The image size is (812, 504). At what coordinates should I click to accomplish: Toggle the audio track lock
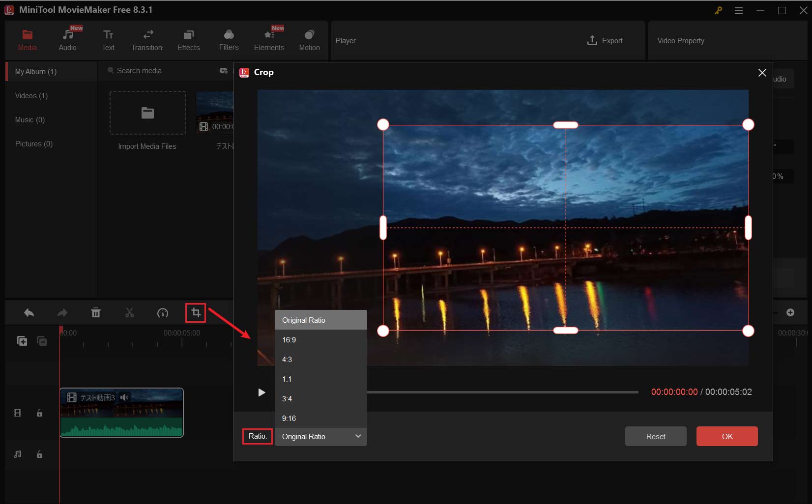click(x=39, y=454)
